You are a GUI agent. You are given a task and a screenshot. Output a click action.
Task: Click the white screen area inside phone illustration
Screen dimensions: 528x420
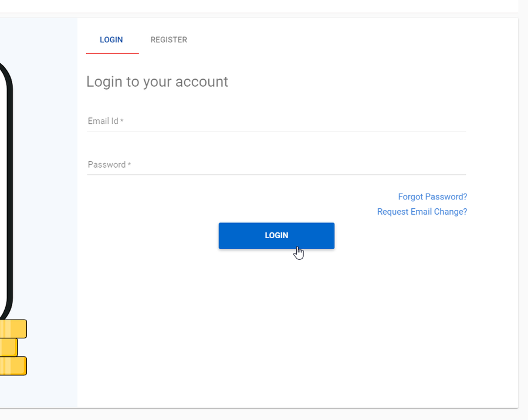3,189
